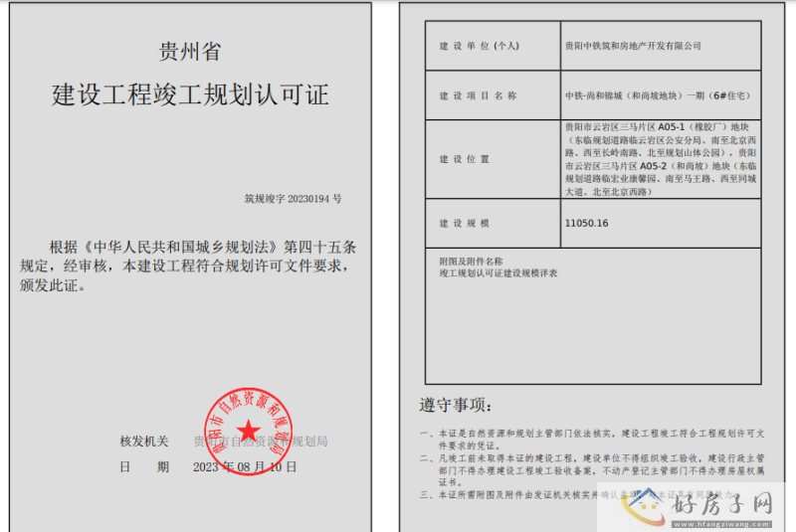Click the '附图及附件名称' line
Screen dimensions: 796x532
click(471, 262)
